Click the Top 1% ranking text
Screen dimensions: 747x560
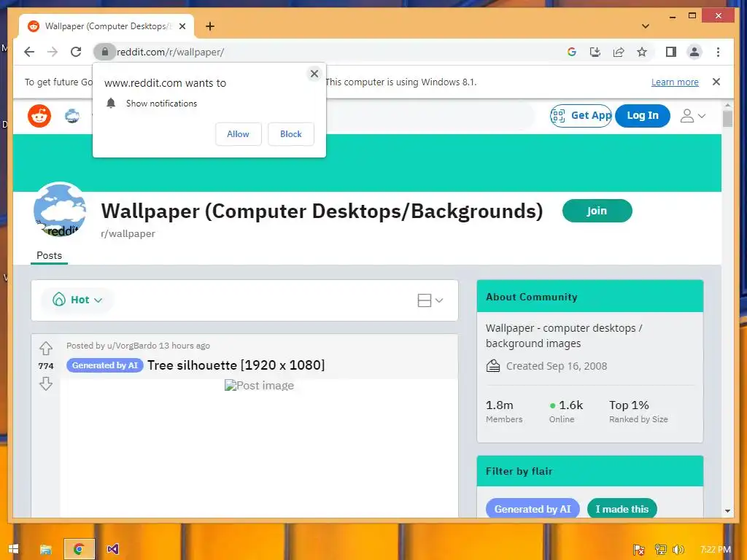638,411
